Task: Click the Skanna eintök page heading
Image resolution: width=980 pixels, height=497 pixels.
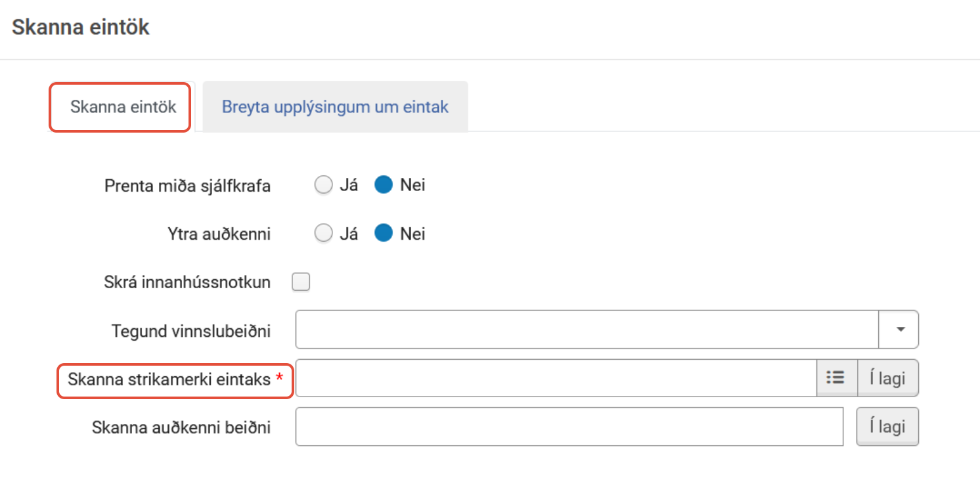Action: coord(81,28)
